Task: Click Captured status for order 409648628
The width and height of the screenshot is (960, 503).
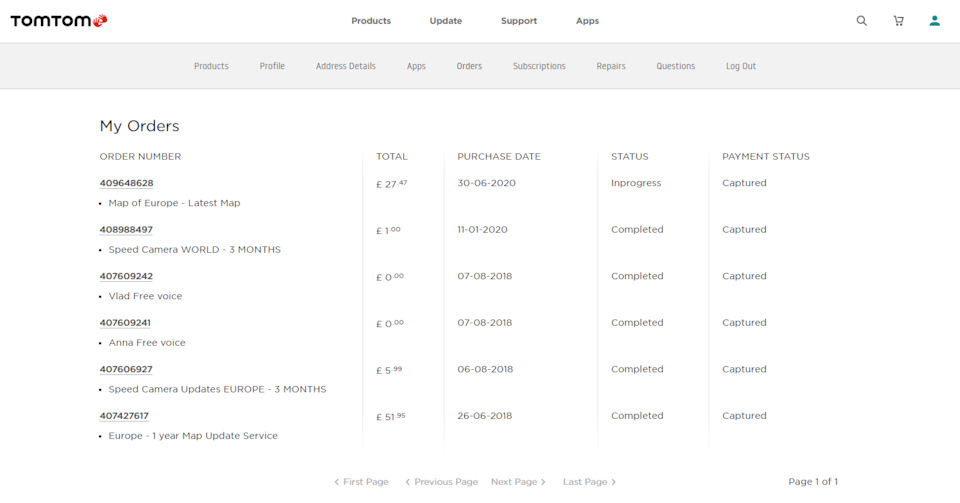Action: [x=744, y=183]
